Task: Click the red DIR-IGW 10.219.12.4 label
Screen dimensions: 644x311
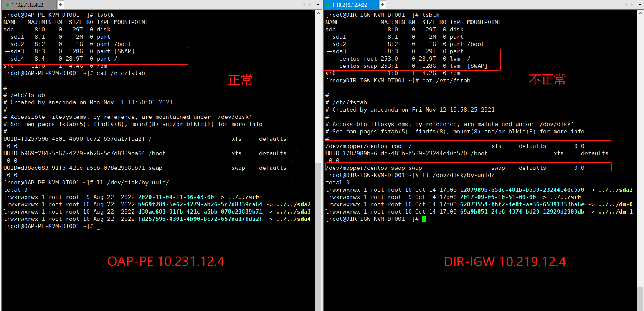Action: pos(505,262)
